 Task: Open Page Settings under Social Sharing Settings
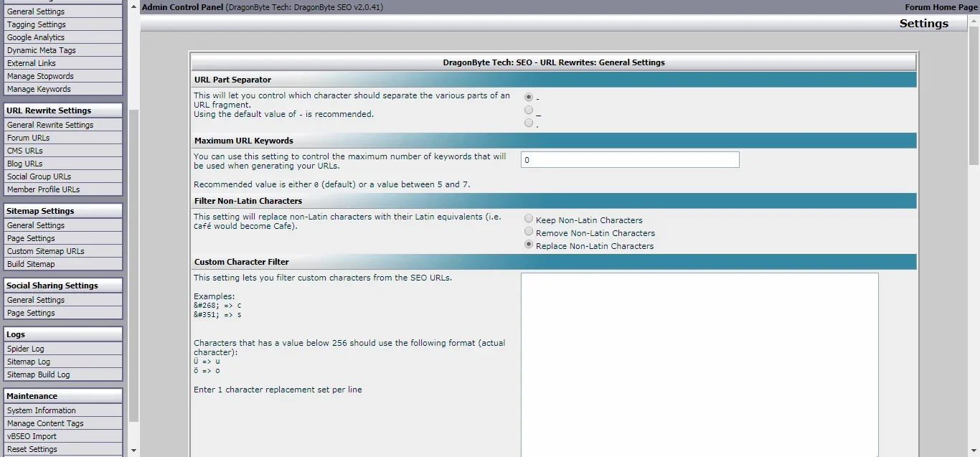point(62,313)
